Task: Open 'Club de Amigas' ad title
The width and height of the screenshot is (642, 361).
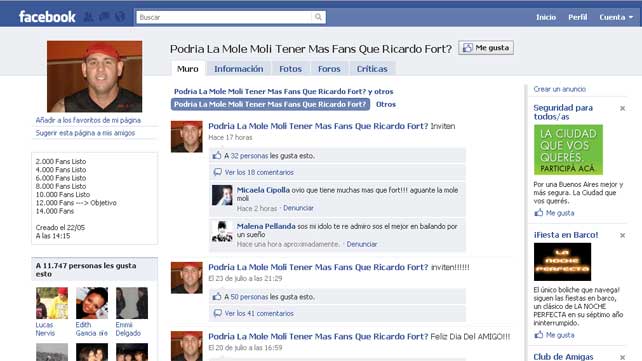Action: [x=563, y=356]
